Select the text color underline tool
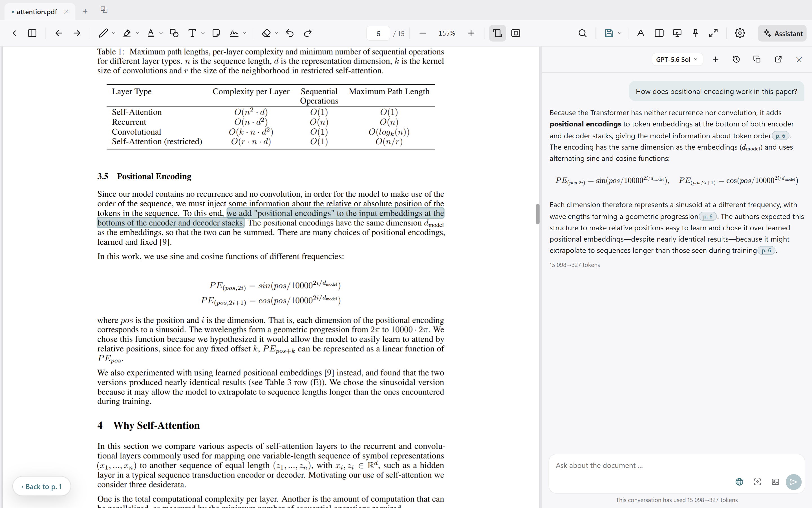 151,33
